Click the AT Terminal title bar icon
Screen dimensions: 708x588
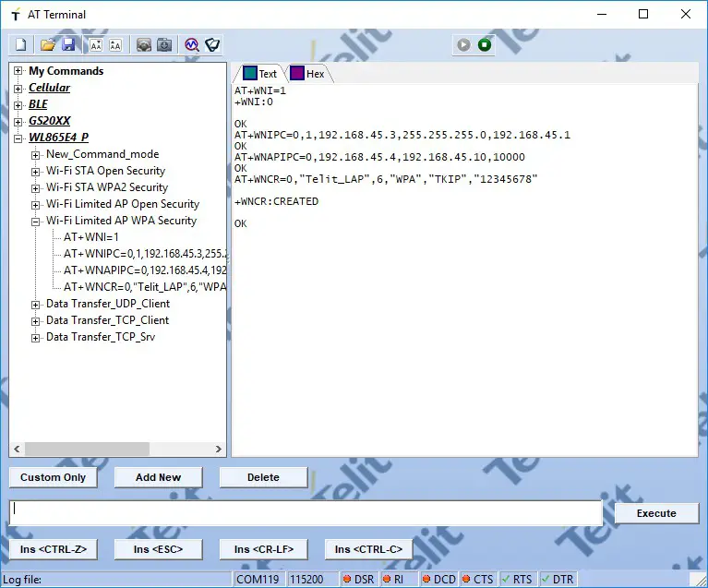[x=16, y=15]
